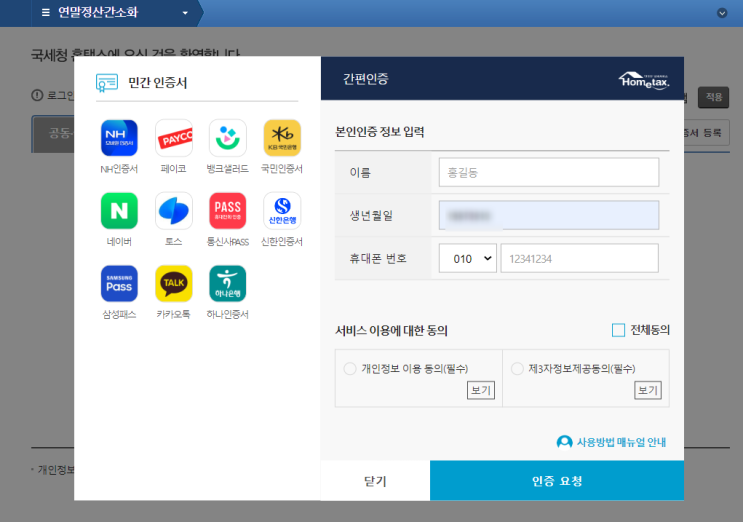Click the round chevron icon at top right

722,13
